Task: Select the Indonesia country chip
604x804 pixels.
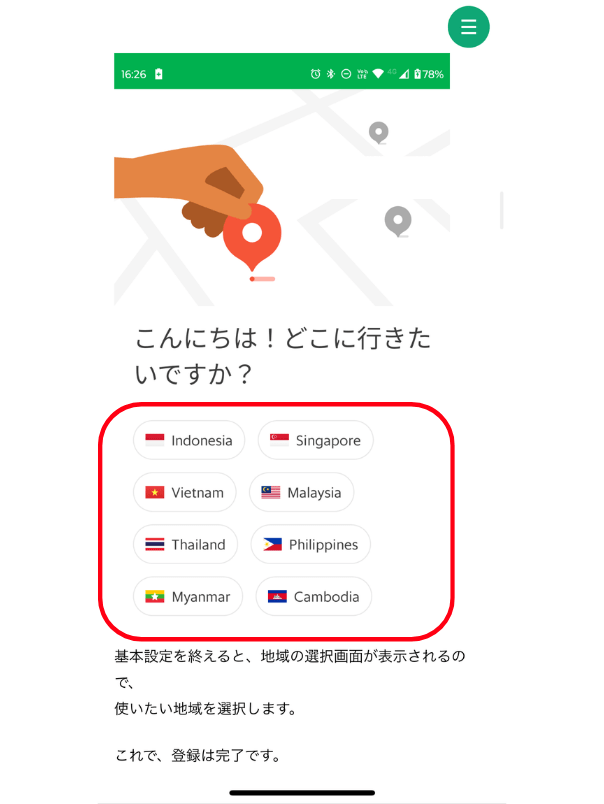Action: tap(189, 440)
